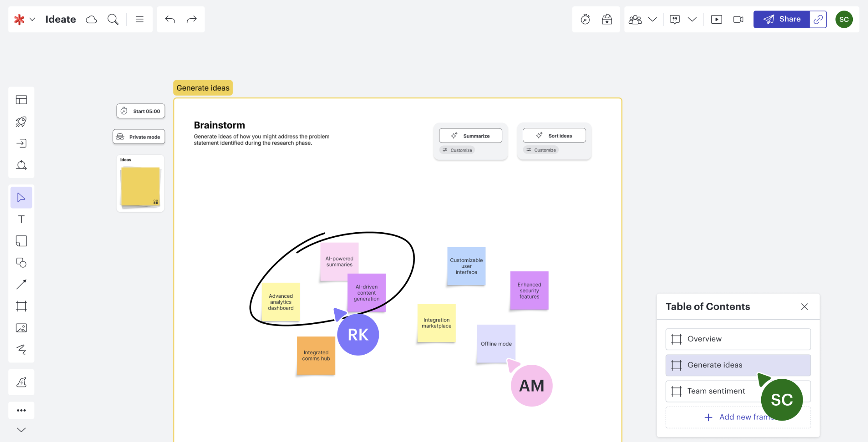868x442 pixels.
Task: Choose the Connector arrow tool
Action: [x=21, y=284]
